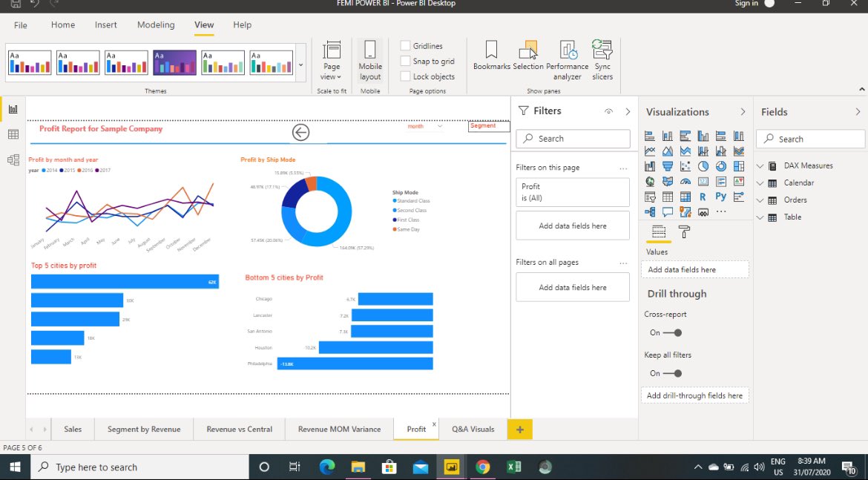Open Sync slicers pane

(602, 60)
